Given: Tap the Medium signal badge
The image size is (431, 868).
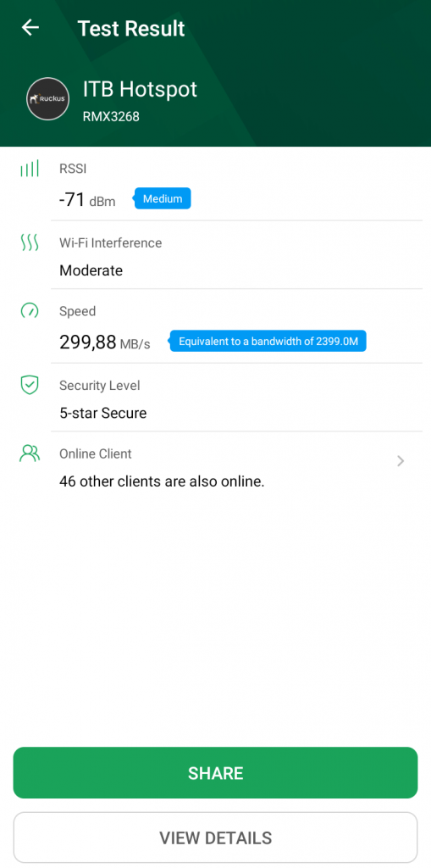Looking at the screenshot, I should tap(163, 198).
